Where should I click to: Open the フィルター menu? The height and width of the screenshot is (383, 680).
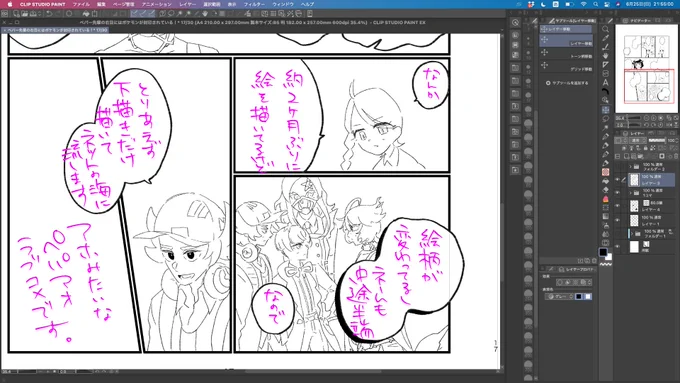254,4
